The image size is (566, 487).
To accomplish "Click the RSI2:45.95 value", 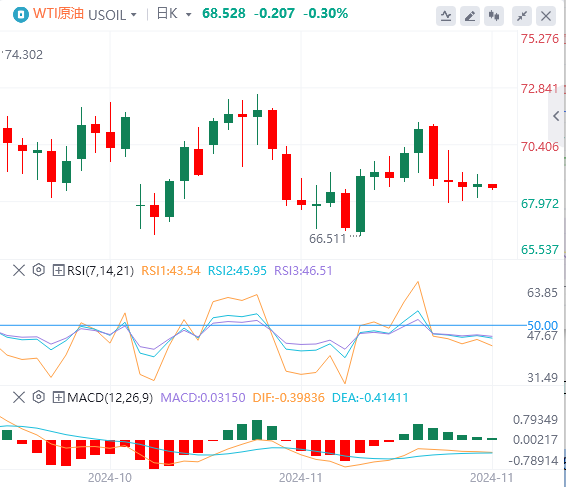I will pyautogui.click(x=237, y=270).
